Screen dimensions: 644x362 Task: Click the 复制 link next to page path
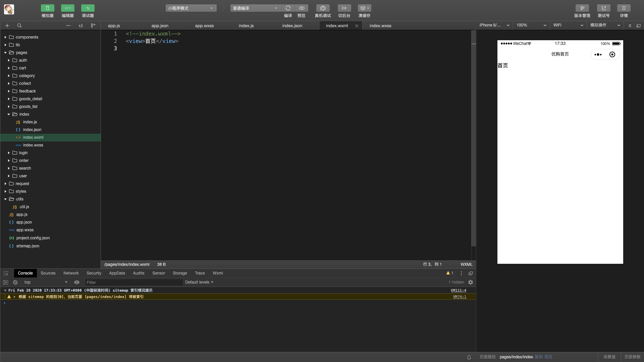pyautogui.click(x=538, y=357)
